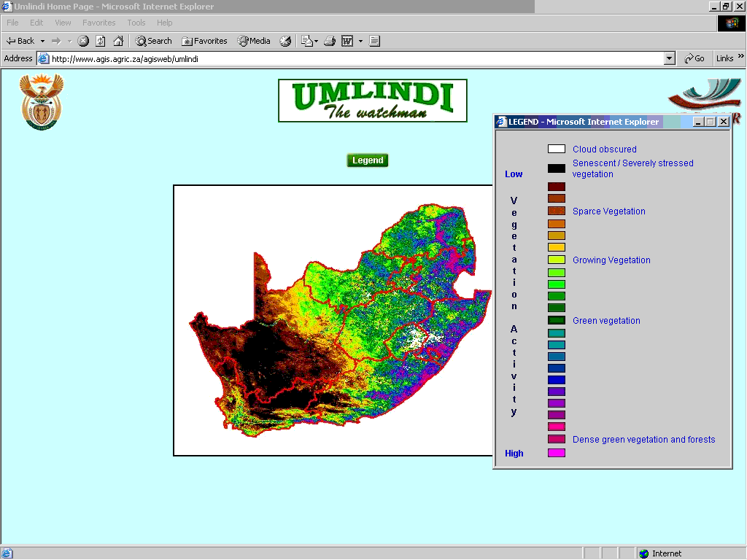Screen dimensions: 747x560
Task: Go back with the Back arrow button
Action: 20,41
